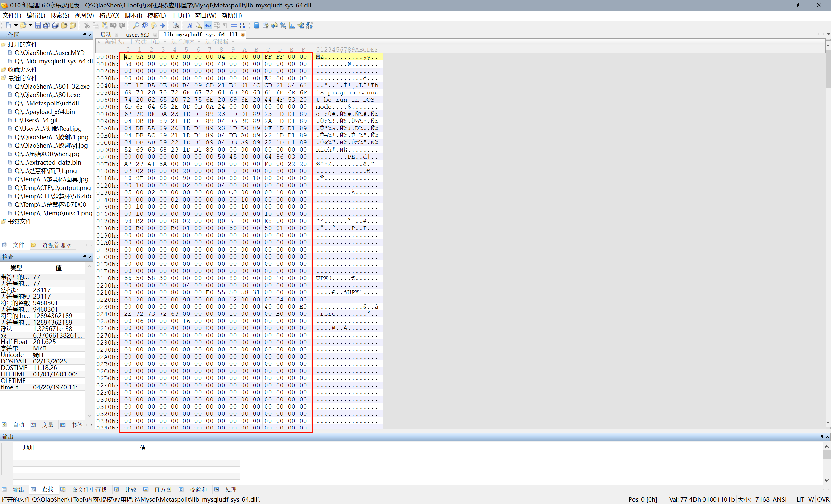Toggle Hex edit mode button
The height and width of the screenshot is (504, 831).
pyautogui.click(x=208, y=25)
